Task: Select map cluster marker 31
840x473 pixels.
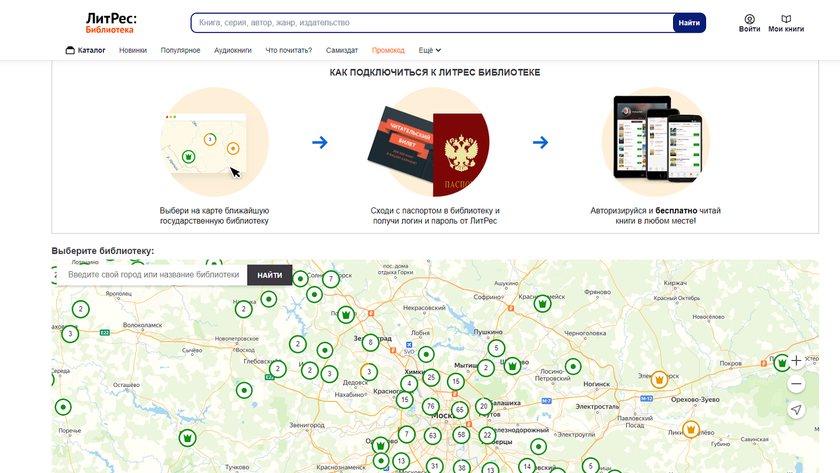Action: (x=434, y=466)
